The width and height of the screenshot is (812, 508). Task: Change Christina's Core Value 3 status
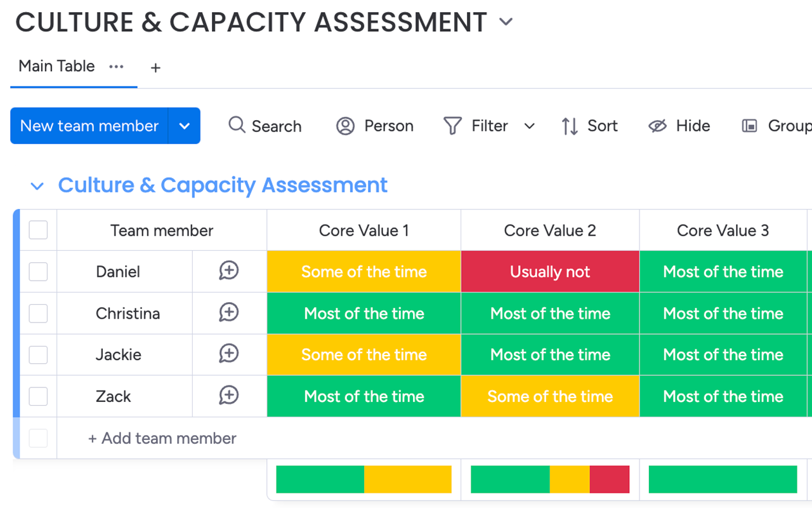tap(723, 313)
